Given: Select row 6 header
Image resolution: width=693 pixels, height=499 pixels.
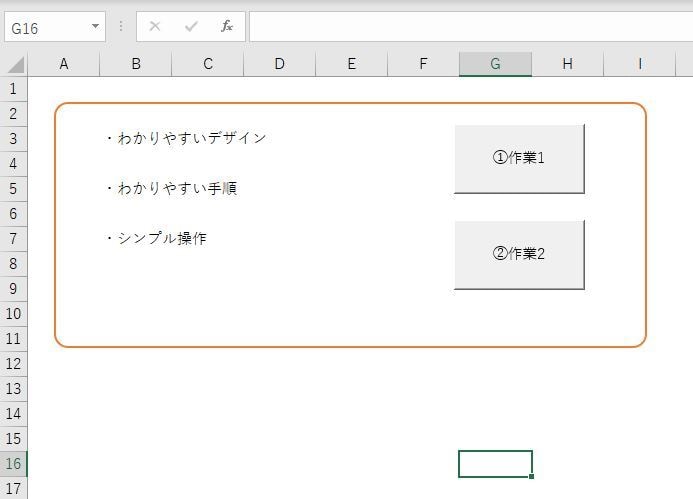Looking at the screenshot, I should pos(13,214).
